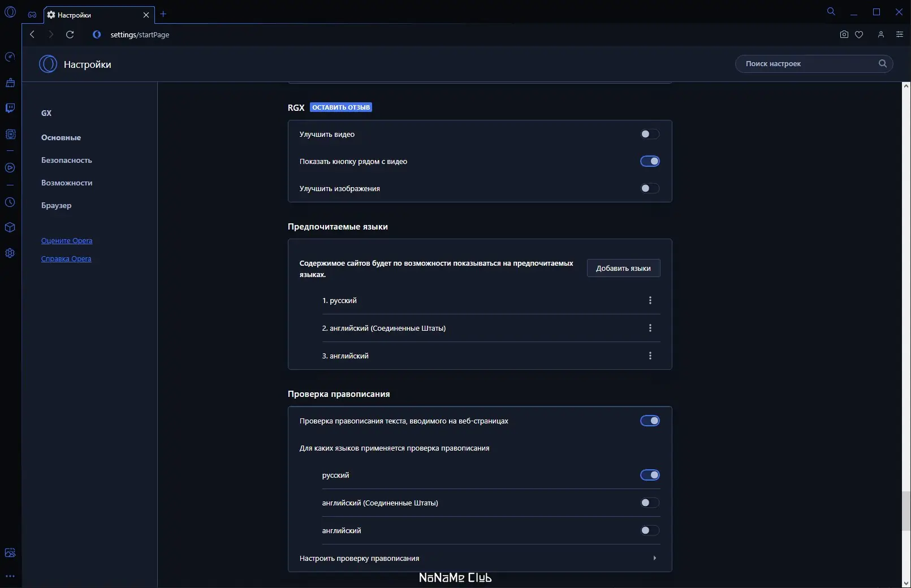Screen dimensions: 911x588
Task: Click the magnifier in settings search
Action: click(x=883, y=63)
